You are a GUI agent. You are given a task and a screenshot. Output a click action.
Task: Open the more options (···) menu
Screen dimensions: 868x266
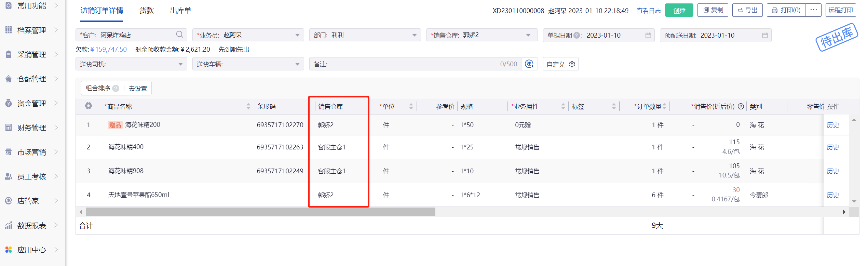(x=813, y=10)
